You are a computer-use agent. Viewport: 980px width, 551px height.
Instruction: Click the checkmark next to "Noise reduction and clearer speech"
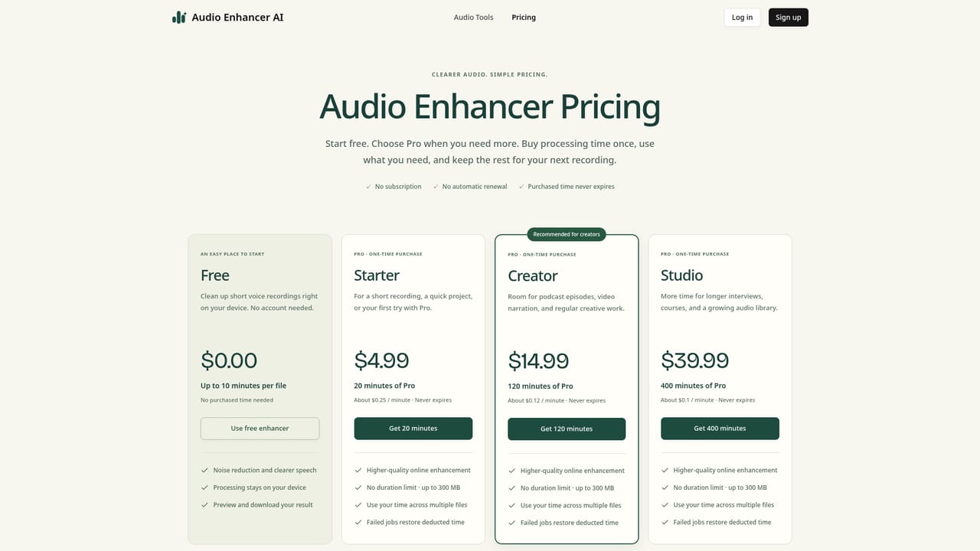[x=204, y=471]
